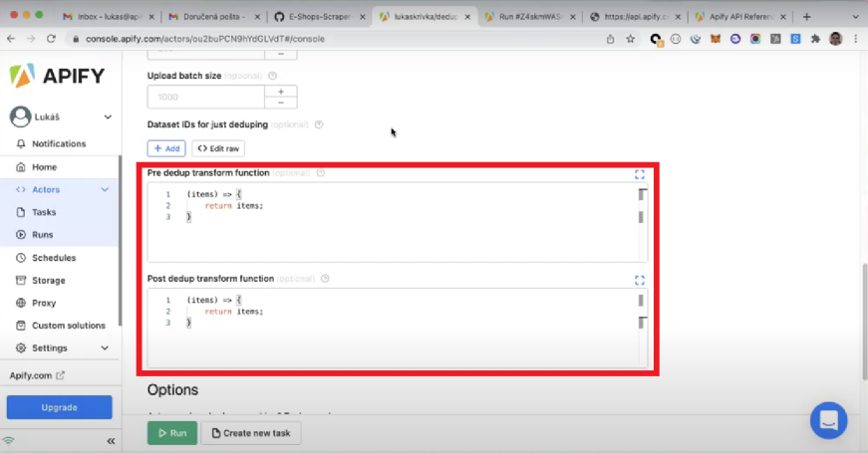
Task: Run the actor with the Run button
Action: pyautogui.click(x=172, y=433)
